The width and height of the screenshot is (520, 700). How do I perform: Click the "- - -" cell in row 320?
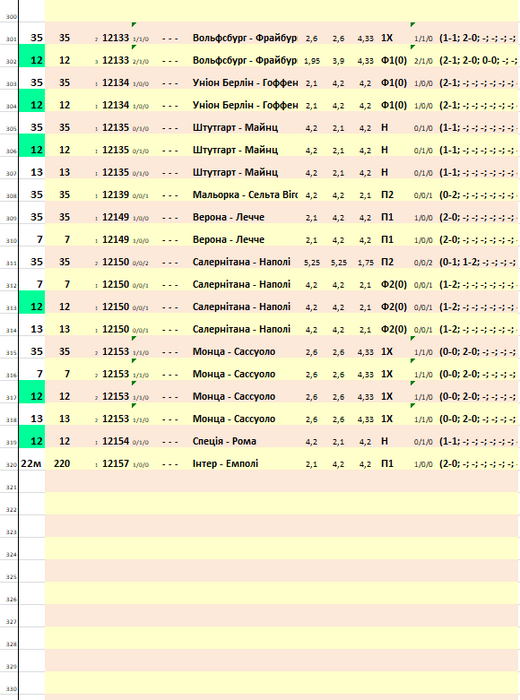tap(170, 464)
